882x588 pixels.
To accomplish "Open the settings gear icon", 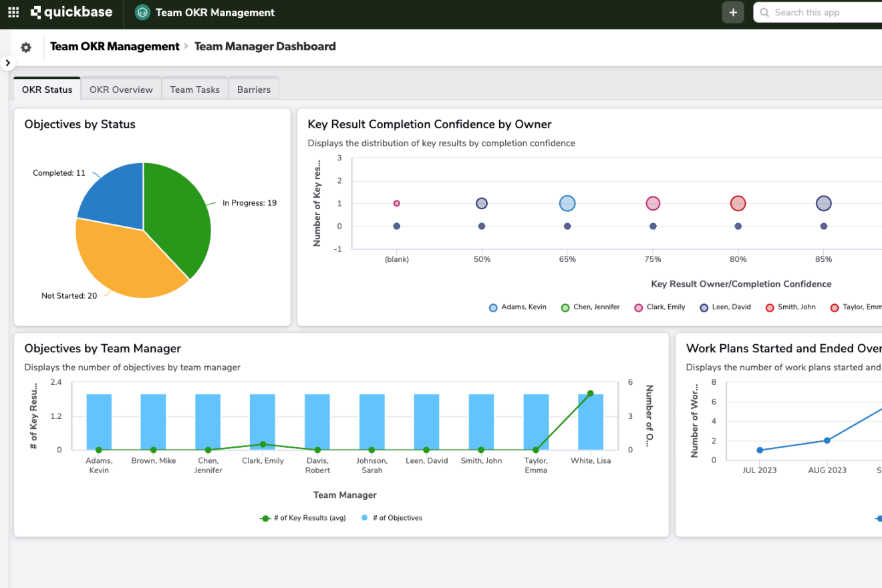I will point(26,47).
